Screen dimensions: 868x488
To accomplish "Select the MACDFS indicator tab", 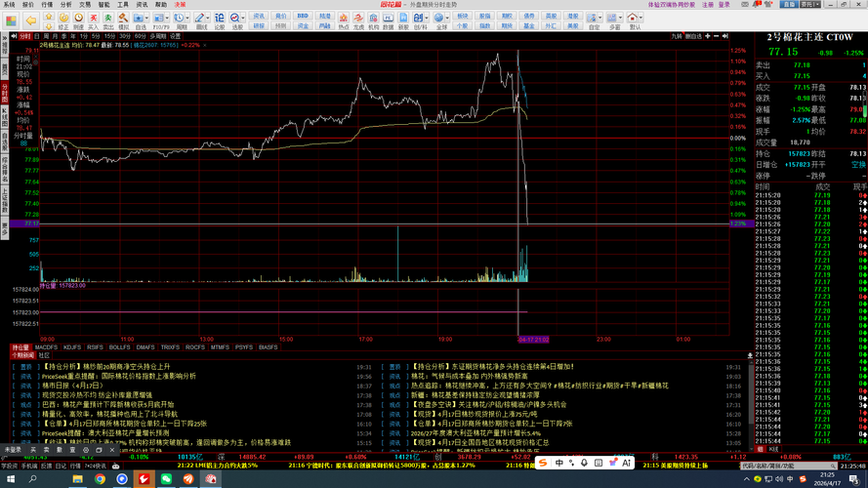I will pos(46,347).
